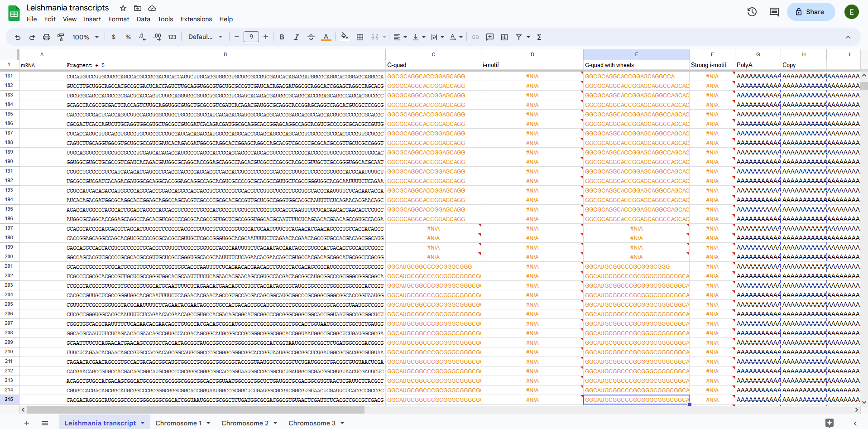Open version history clock icon

pos(752,12)
